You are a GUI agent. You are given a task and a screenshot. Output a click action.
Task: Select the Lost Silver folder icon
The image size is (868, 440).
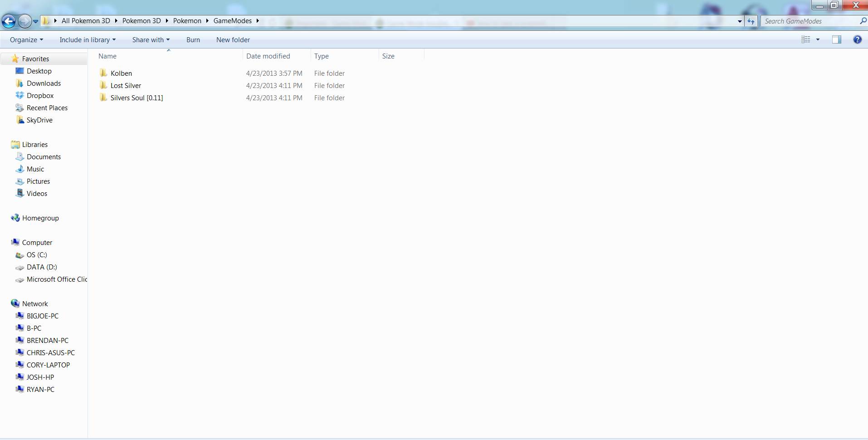[103, 85]
